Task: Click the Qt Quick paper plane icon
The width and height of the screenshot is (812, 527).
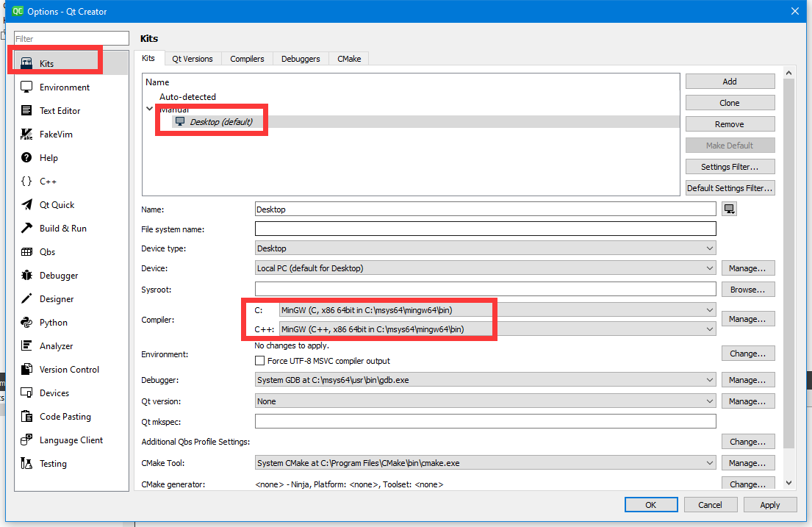Action: click(x=26, y=205)
